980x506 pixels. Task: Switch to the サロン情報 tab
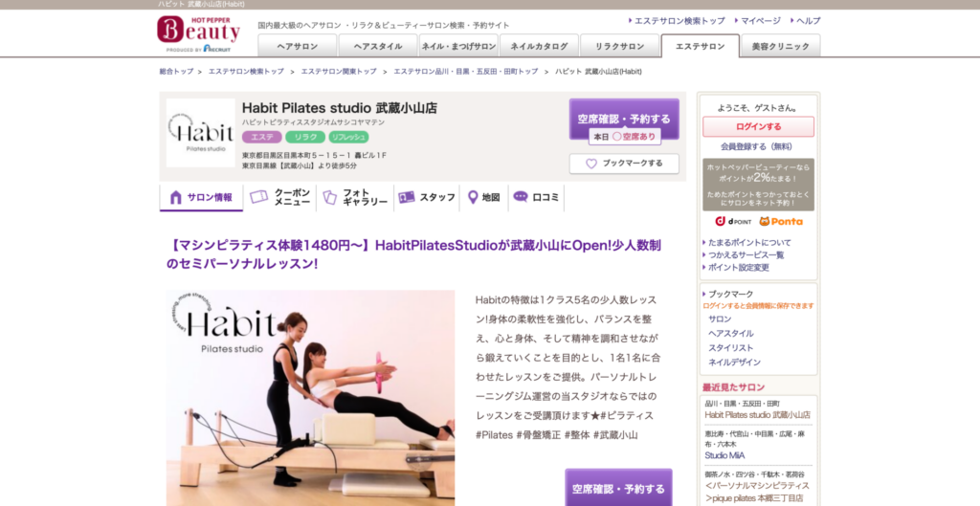[201, 197]
